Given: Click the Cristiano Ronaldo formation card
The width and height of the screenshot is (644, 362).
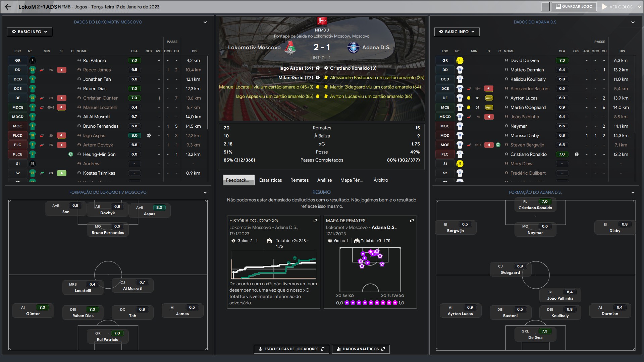Looking at the screenshot, I should click(x=535, y=204).
